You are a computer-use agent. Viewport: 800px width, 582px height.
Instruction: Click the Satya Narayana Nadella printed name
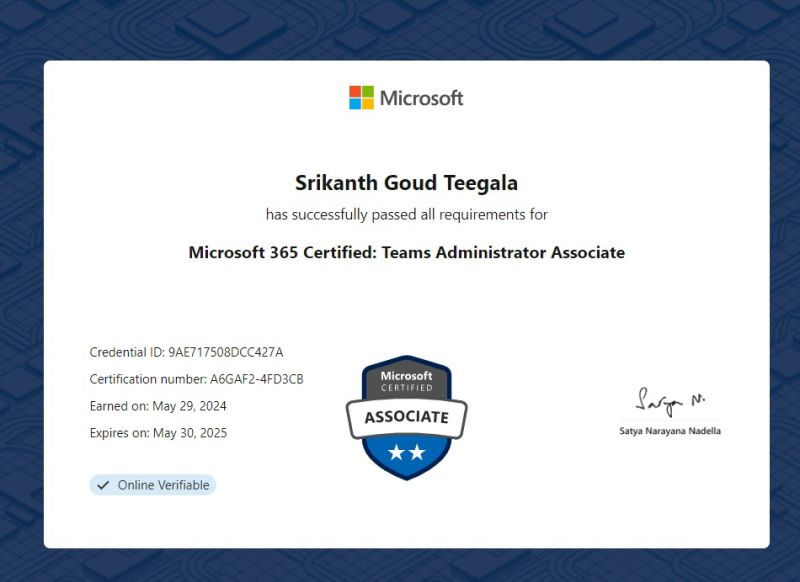point(670,431)
